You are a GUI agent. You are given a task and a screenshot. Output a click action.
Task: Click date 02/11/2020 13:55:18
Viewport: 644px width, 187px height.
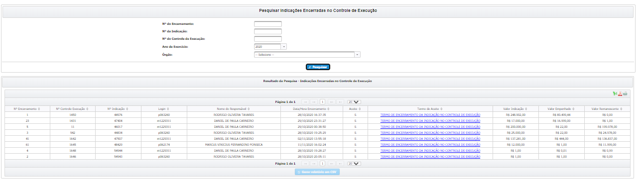pyautogui.click(x=312, y=138)
